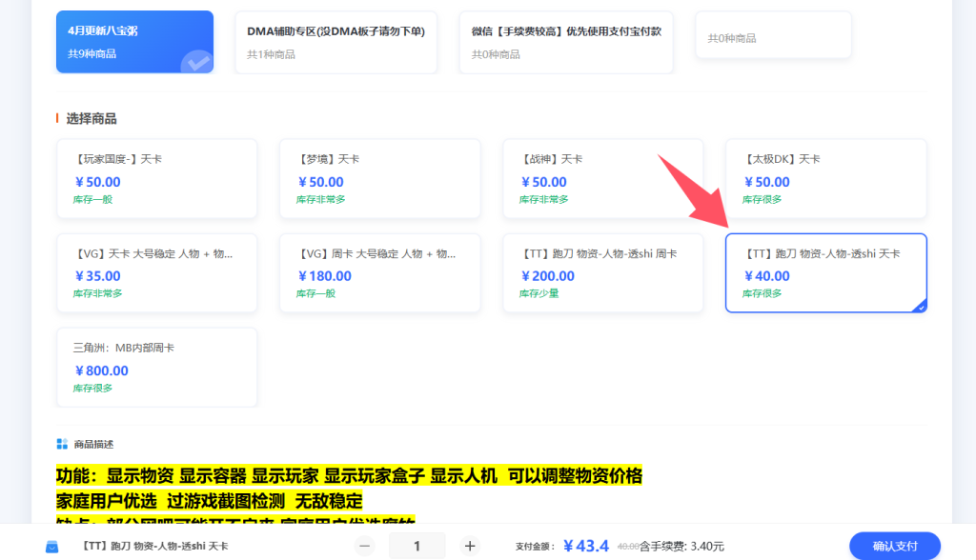976x560 pixels.
Task: Click the struck-through 40.00 original price
Action: click(628, 547)
